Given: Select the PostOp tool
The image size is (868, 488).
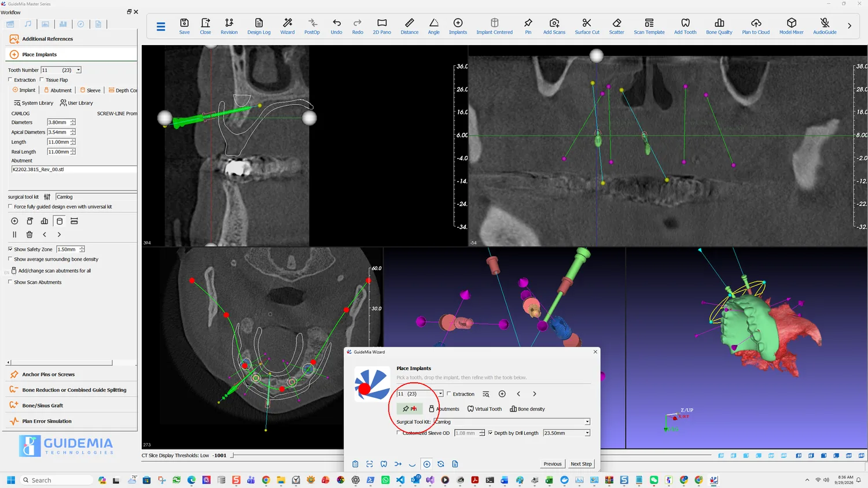Looking at the screenshot, I should (x=312, y=26).
